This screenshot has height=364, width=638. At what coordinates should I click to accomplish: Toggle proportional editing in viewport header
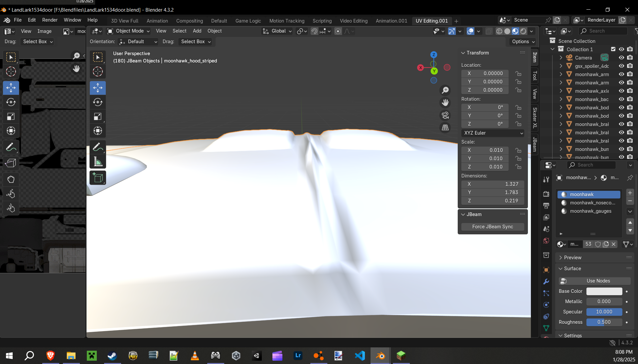click(338, 31)
